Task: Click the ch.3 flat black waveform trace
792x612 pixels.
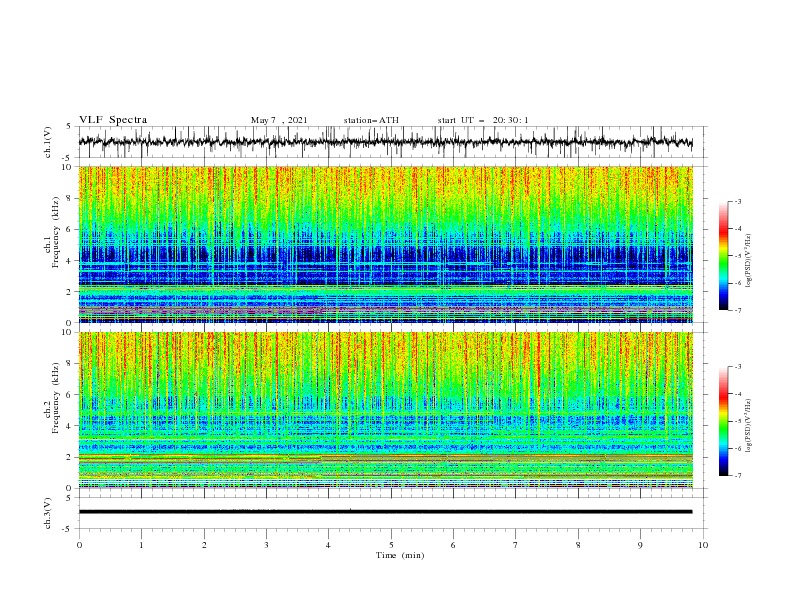Action: 385,512
